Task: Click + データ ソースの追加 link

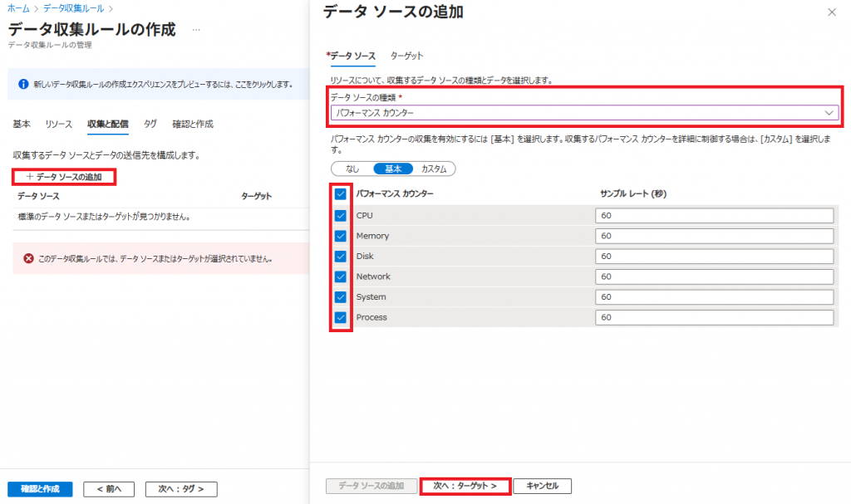Action: 64,177
